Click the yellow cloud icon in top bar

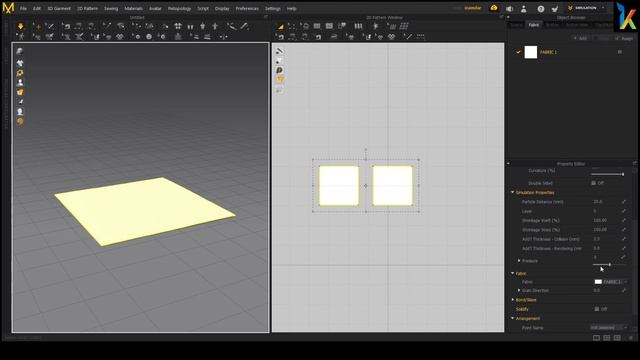[x=494, y=8]
